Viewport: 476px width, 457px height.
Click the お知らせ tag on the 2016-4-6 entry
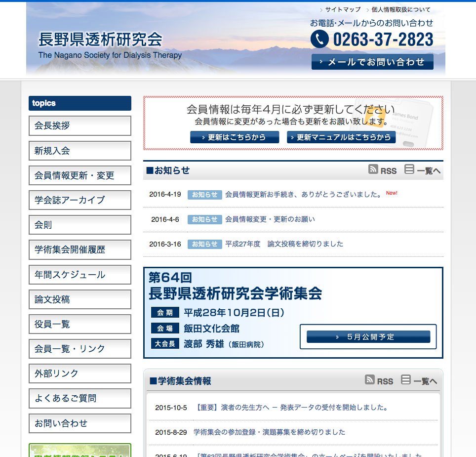pos(204,219)
